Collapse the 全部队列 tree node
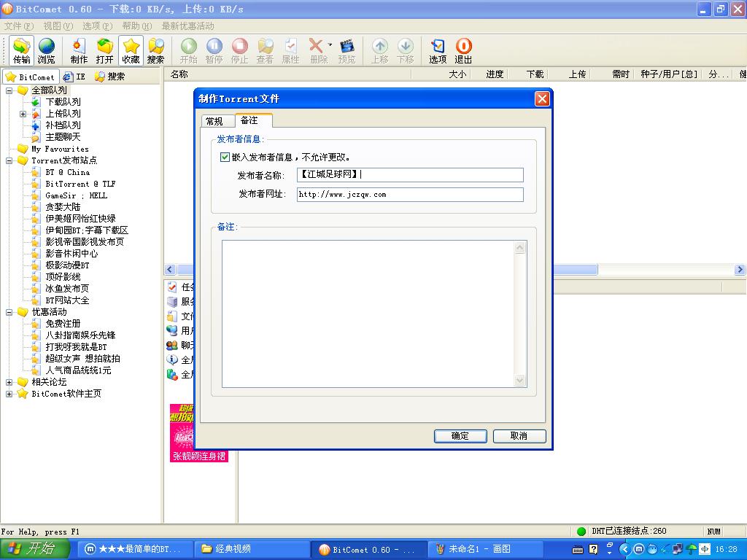Screen dimensions: 747x560 tap(9, 90)
